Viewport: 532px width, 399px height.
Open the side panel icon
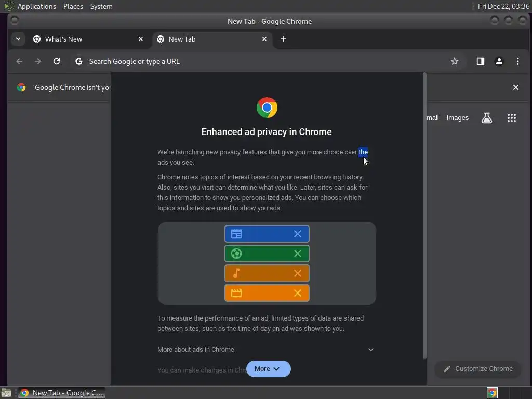click(x=481, y=61)
